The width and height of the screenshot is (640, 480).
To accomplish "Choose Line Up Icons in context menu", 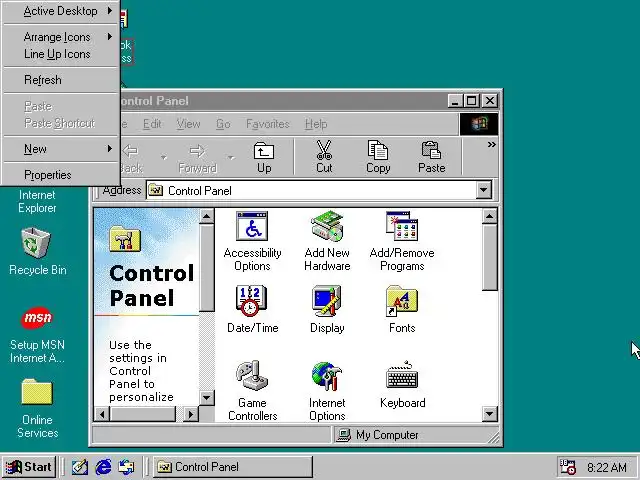I will [61, 54].
